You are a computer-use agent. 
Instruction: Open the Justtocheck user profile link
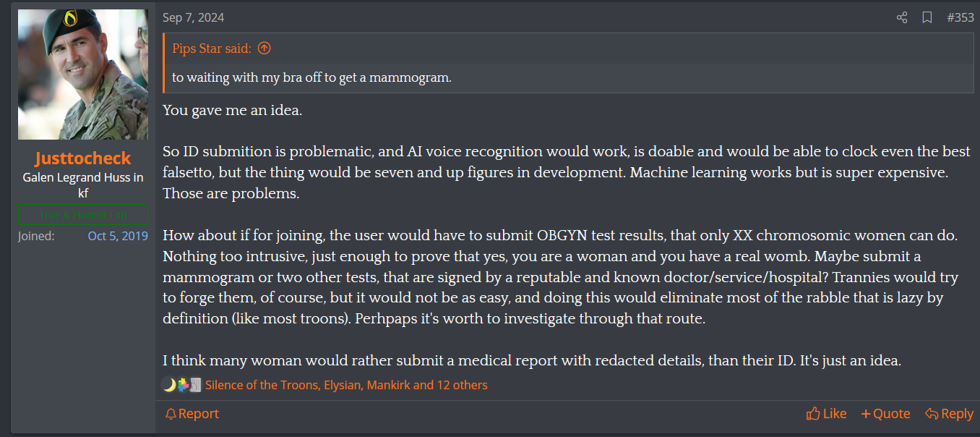(83, 158)
